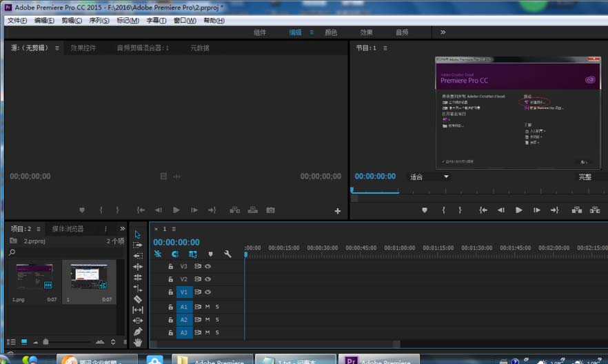The height and width of the screenshot is (364, 608).
Task: Switch to the 颜色 workspace
Action: pyautogui.click(x=331, y=32)
